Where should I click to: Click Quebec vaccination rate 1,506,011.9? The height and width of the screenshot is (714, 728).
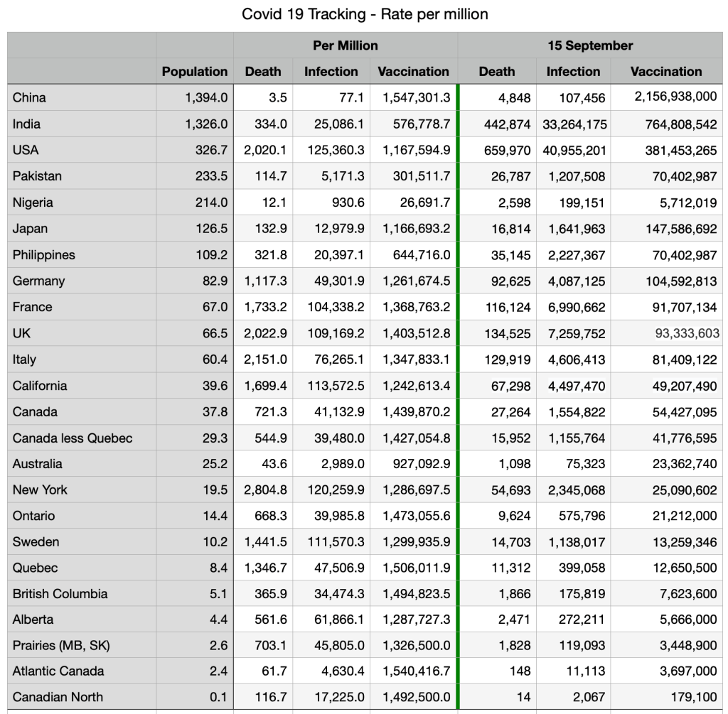[x=416, y=568]
